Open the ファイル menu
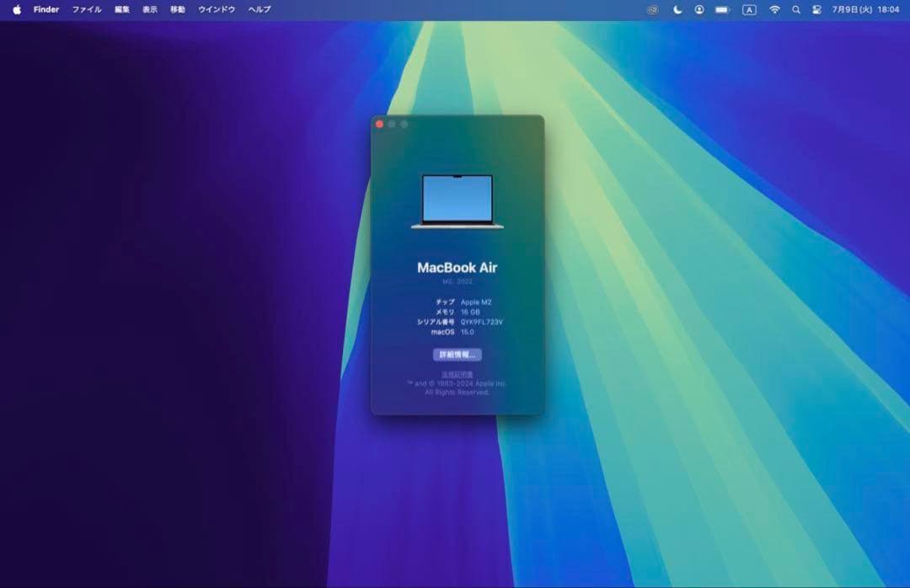The height and width of the screenshot is (588, 910). 87,10
